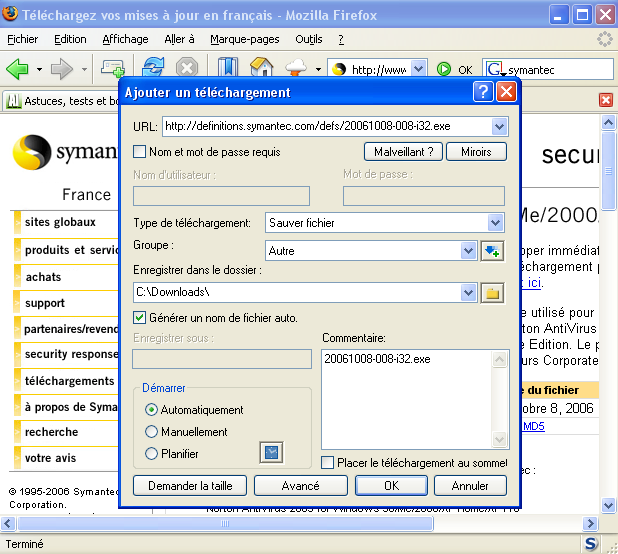This screenshot has width=618, height=554.
Task: Click the 'ici' link on the page
Action: tap(534, 283)
